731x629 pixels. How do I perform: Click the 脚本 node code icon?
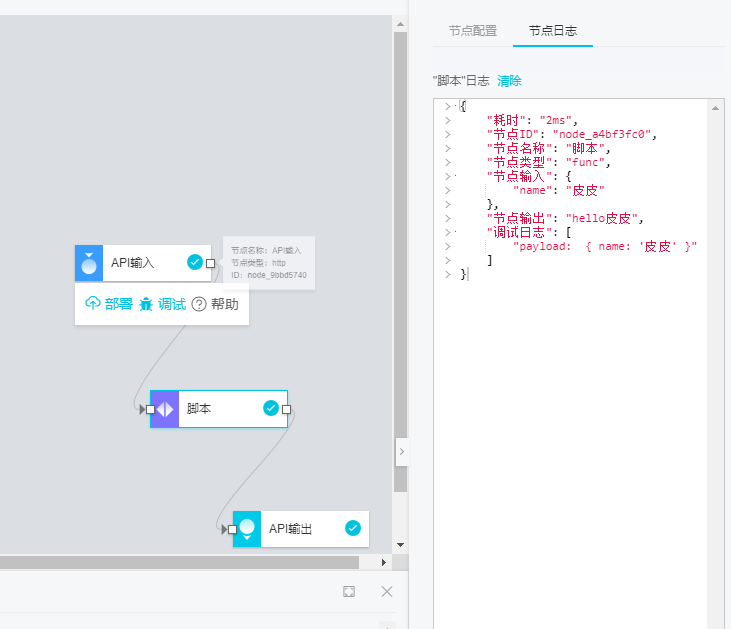tap(165, 409)
